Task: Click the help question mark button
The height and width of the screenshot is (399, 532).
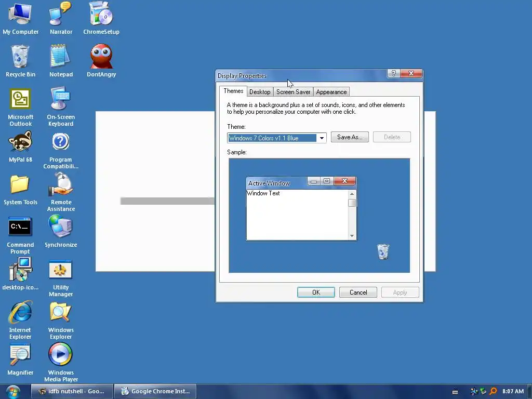Action: pos(394,73)
